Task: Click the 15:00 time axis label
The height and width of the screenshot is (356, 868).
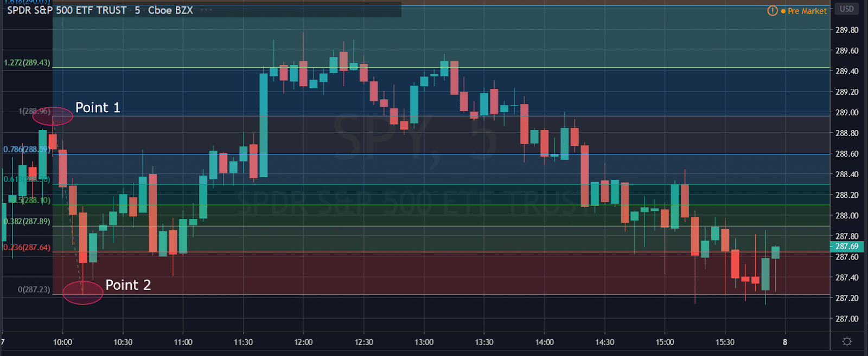Action: coord(665,342)
